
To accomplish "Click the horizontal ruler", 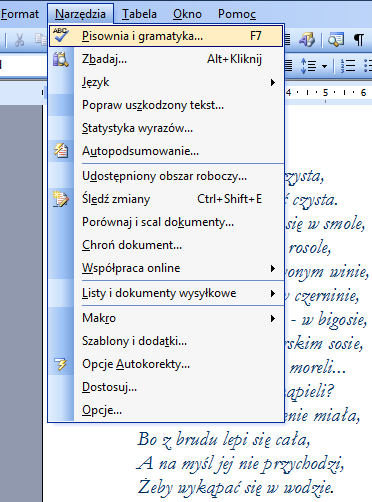I will pyautogui.click(x=328, y=93).
